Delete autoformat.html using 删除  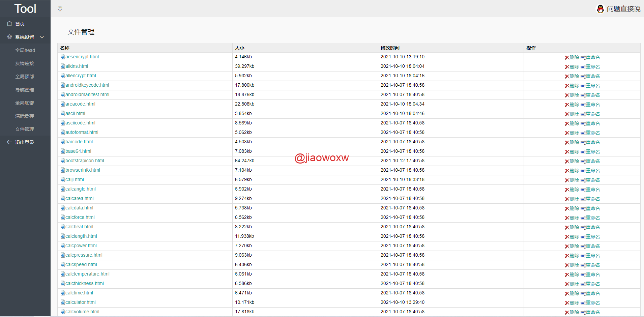tap(572, 133)
